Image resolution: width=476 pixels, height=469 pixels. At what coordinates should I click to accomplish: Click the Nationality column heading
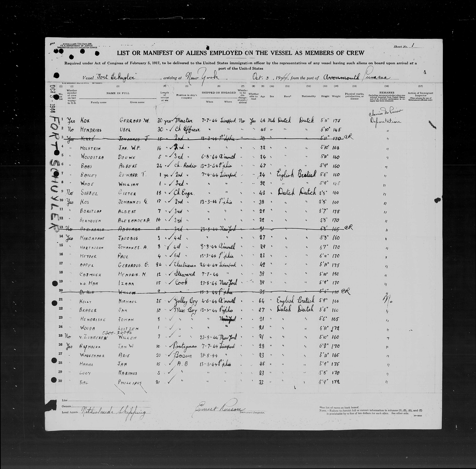click(309, 96)
